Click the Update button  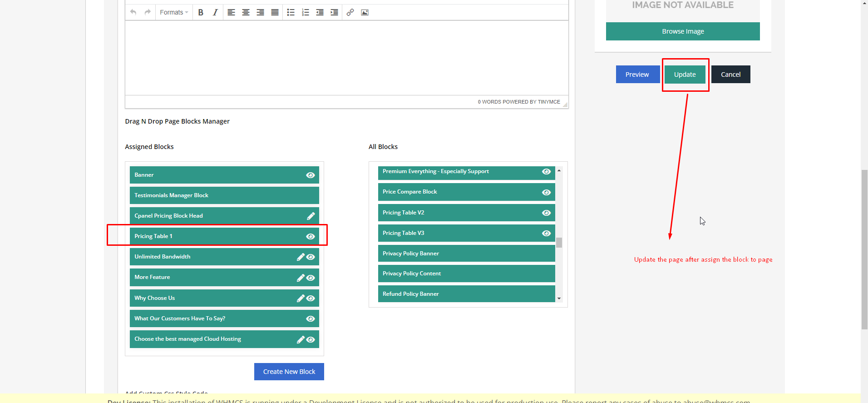[x=685, y=75]
